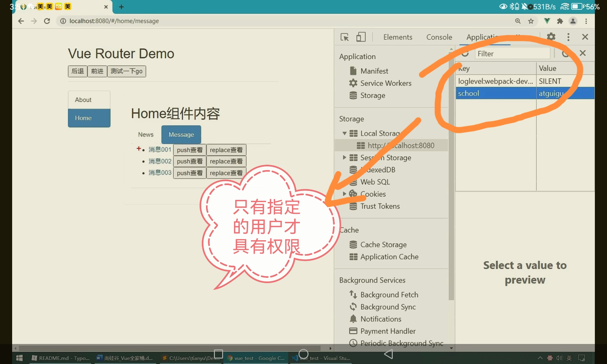
Task: Open the browser extensions puzzle icon
Action: click(x=560, y=21)
